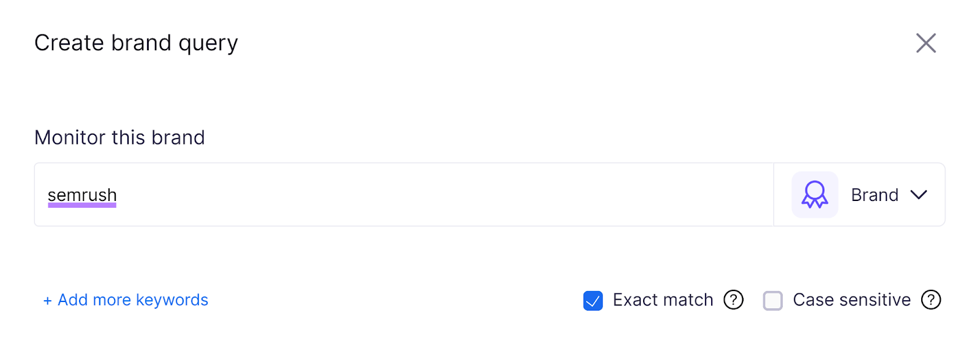Click the plus sign before Add more keywords

pos(47,300)
